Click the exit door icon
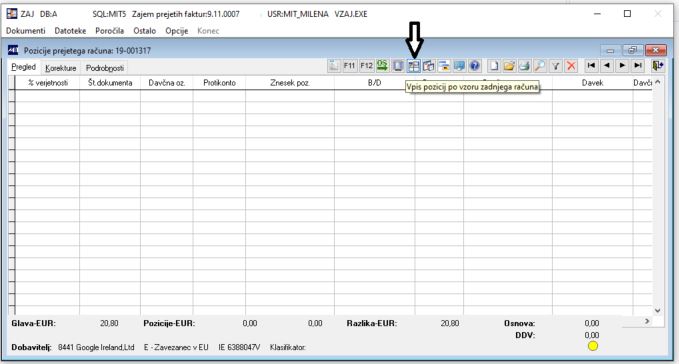The height and width of the screenshot is (364, 679). 657,65
